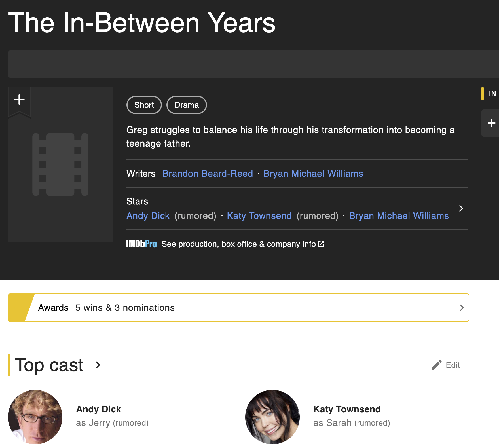
Task: Click Edit text for top cast
Action: coord(453,365)
